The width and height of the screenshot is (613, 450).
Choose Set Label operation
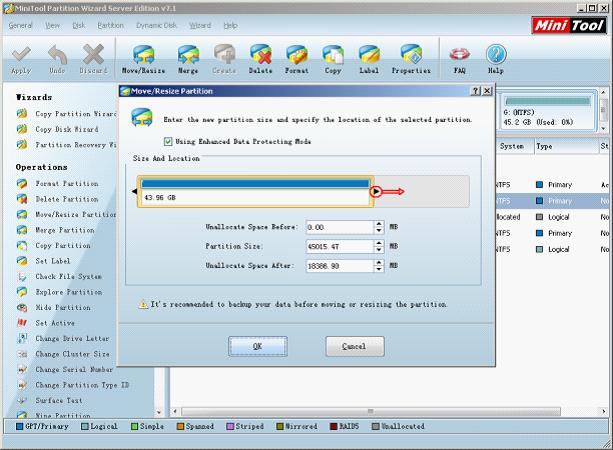tap(43, 261)
